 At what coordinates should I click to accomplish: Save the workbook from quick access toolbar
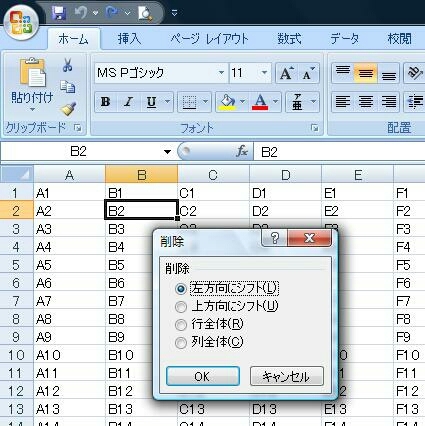click(x=59, y=13)
